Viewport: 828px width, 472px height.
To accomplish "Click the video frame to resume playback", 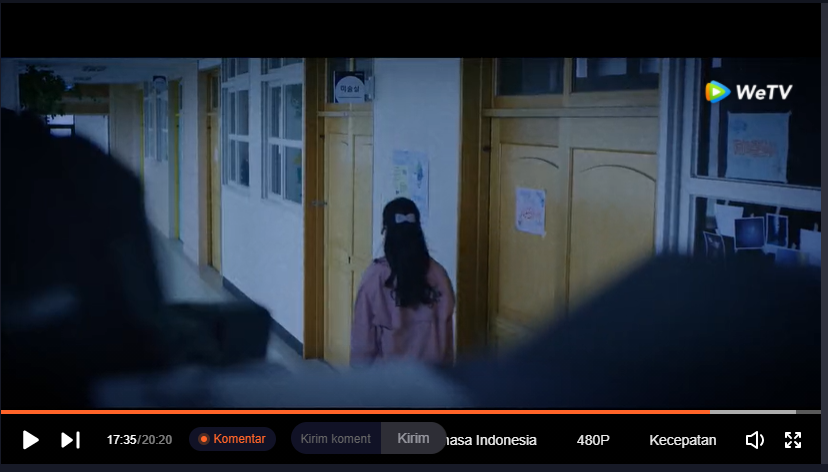I will tap(411, 232).
